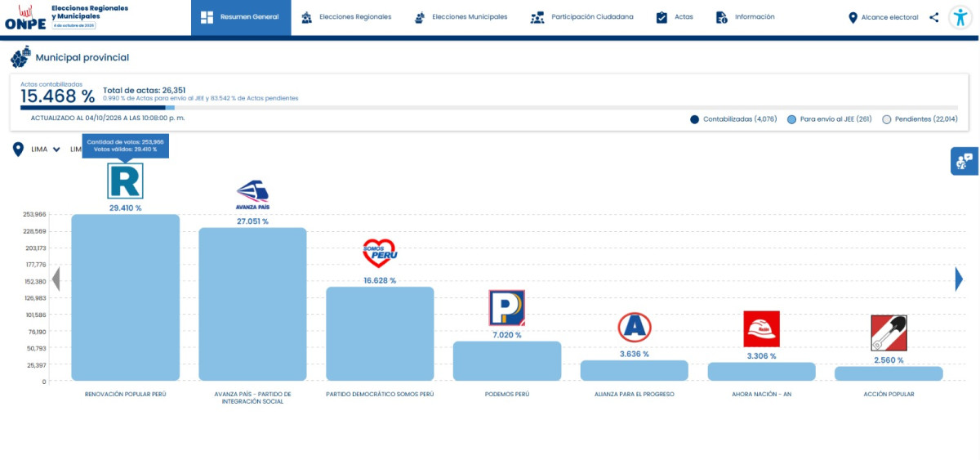Click Renovación Popular R logo

(x=125, y=181)
